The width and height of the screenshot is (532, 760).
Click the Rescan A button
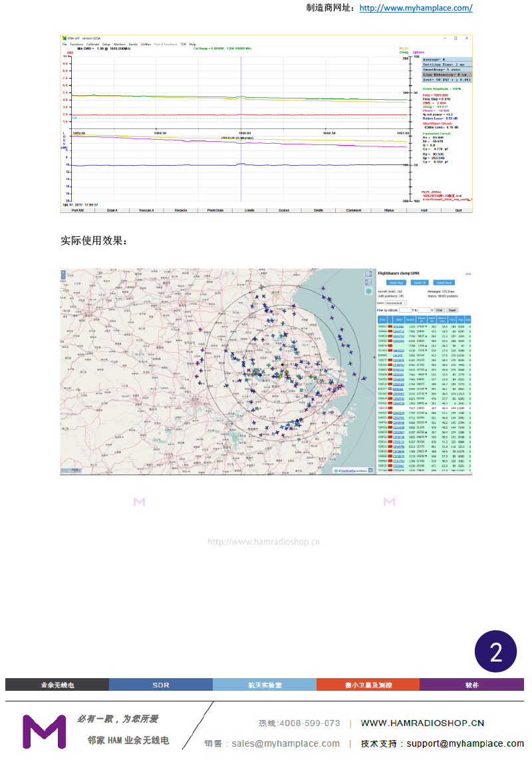[x=146, y=210]
